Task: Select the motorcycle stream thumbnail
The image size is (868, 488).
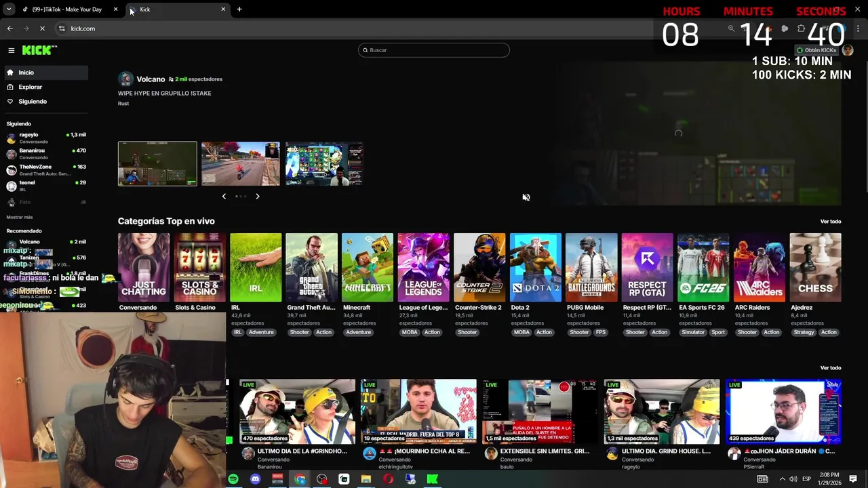Action: coord(241,163)
